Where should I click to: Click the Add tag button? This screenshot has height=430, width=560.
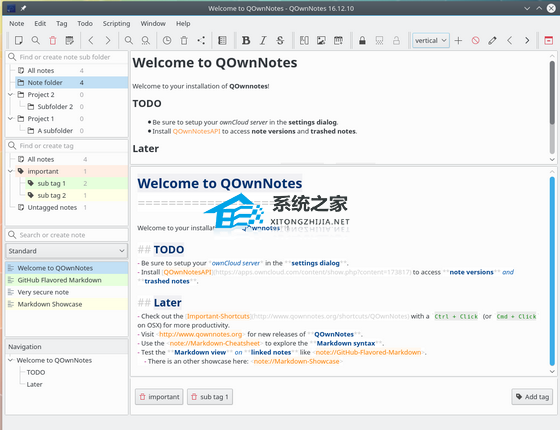[532, 397]
